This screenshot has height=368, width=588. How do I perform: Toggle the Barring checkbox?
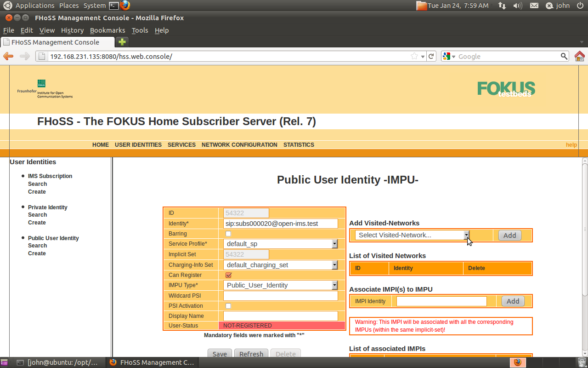pos(228,234)
